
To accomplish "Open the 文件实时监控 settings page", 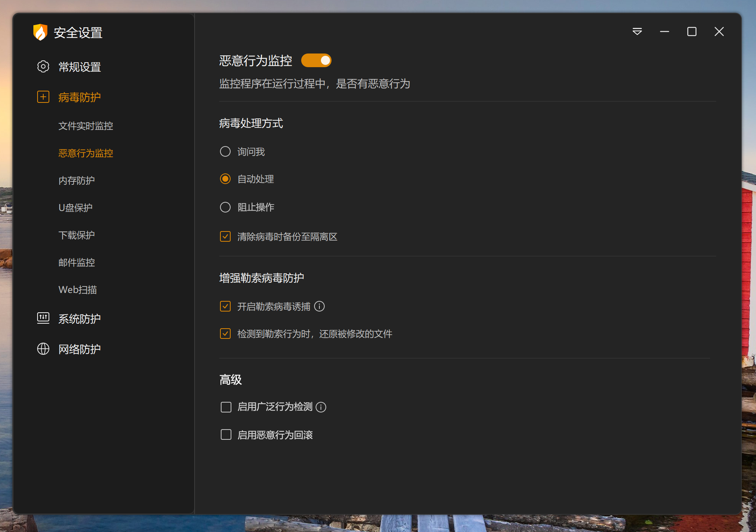I will click(86, 126).
